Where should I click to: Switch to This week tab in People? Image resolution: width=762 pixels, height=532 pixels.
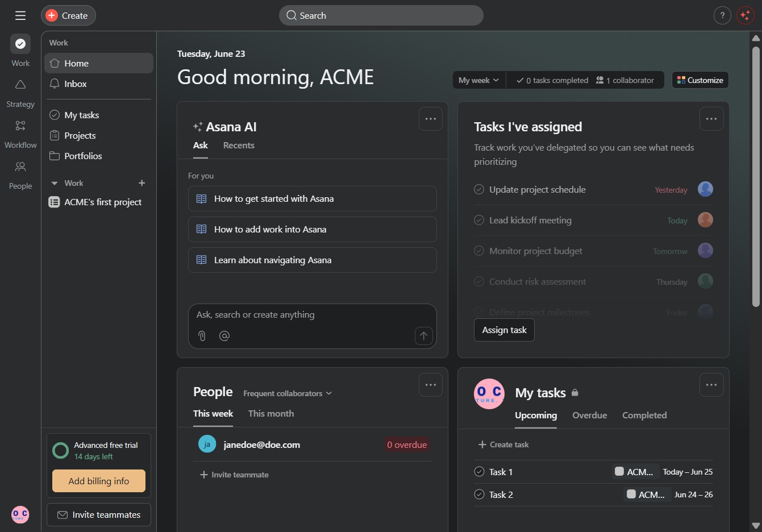point(213,414)
